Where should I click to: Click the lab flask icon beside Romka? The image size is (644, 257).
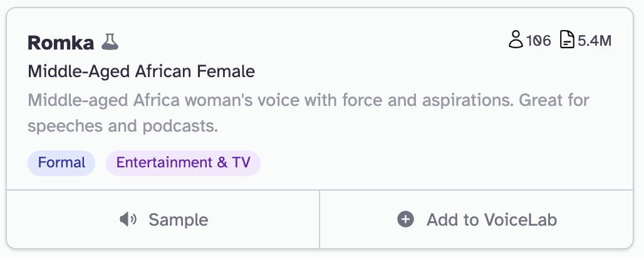[x=110, y=43]
